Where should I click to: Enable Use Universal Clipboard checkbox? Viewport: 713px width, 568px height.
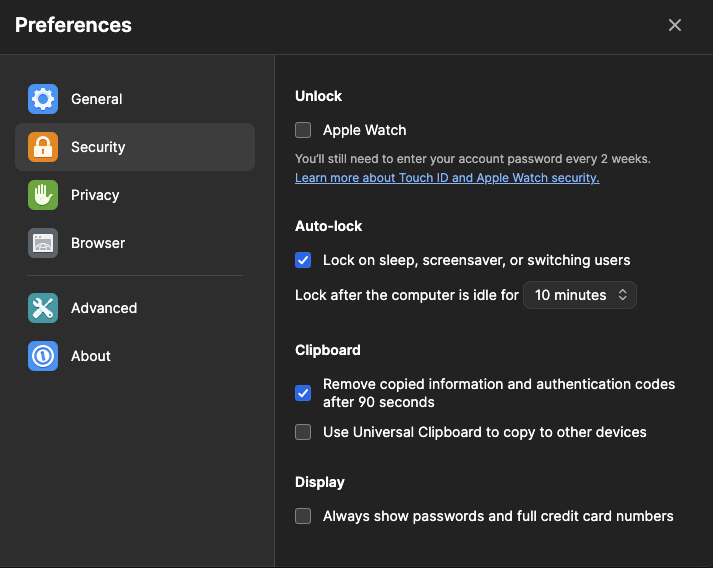[x=303, y=432]
